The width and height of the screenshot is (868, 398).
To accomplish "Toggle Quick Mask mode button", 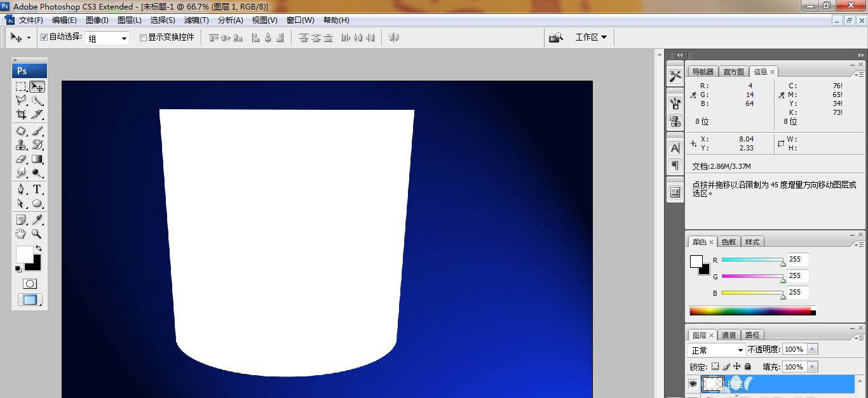I will pos(29,284).
